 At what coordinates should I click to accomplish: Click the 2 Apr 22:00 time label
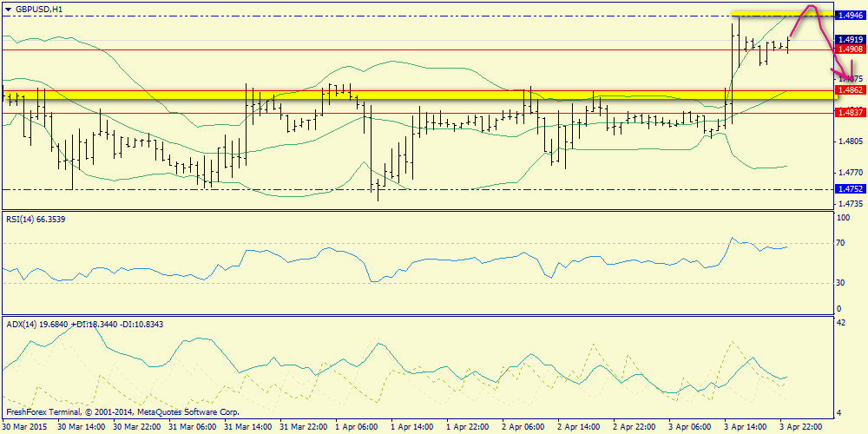click(636, 427)
